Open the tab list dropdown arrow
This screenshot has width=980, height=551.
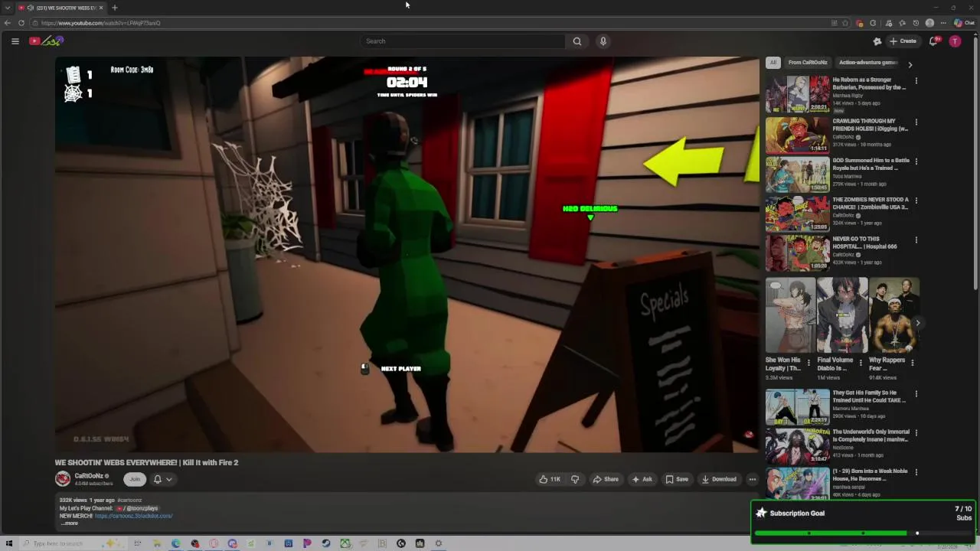(8, 8)
